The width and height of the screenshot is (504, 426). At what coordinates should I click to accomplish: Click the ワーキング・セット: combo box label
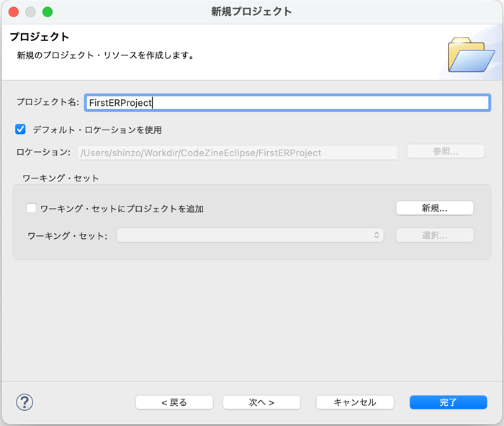[68, 236]
